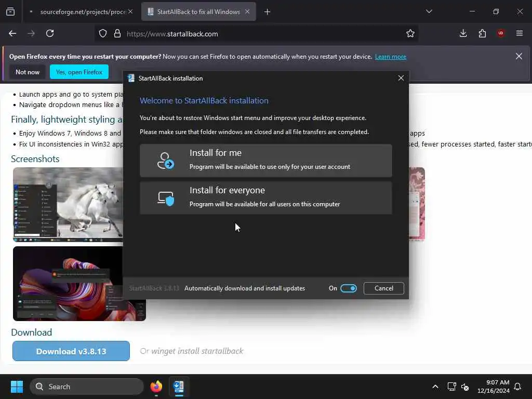Click 'StartAllBack 3.8.13' version label

pyautogui.click(x=154, y=288)
